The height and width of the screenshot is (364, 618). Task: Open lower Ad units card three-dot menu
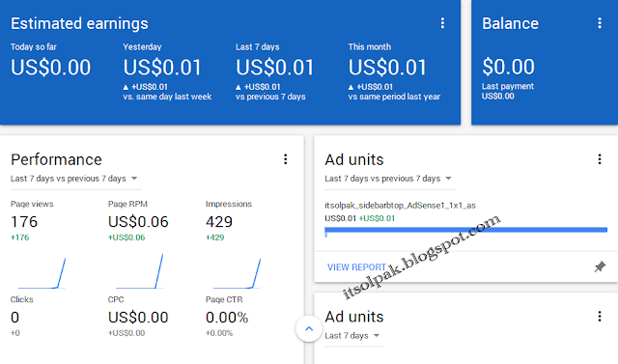tap(600, 317)
